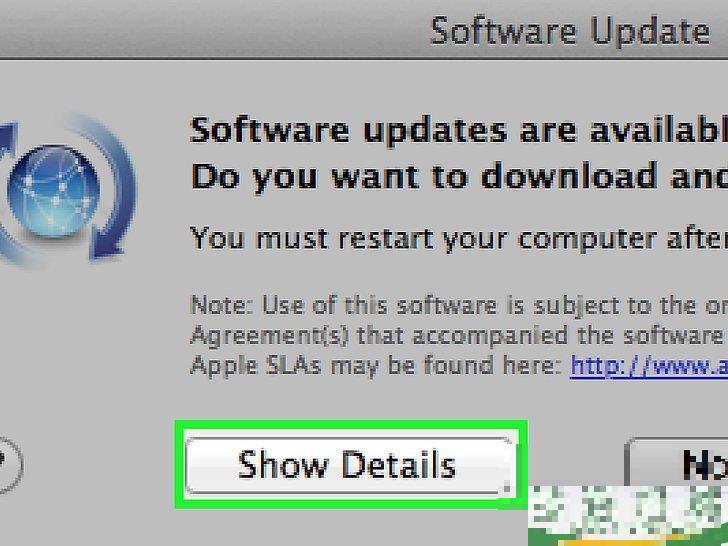Click the 'Note: Use of this software' line
728x546 pixels.
pos(459,306)
